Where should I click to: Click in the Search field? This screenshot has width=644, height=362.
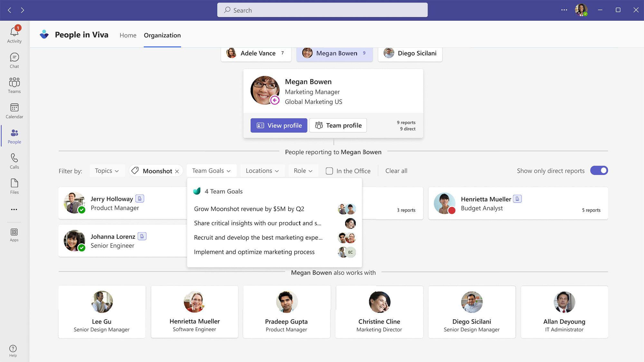pyautogui.click(x=322, y=10)
